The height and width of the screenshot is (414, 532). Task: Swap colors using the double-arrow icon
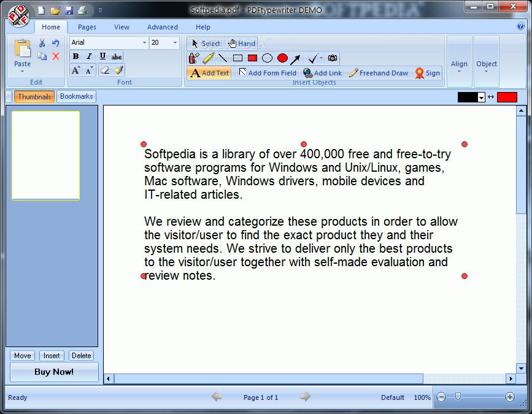[x=491, y=97]
